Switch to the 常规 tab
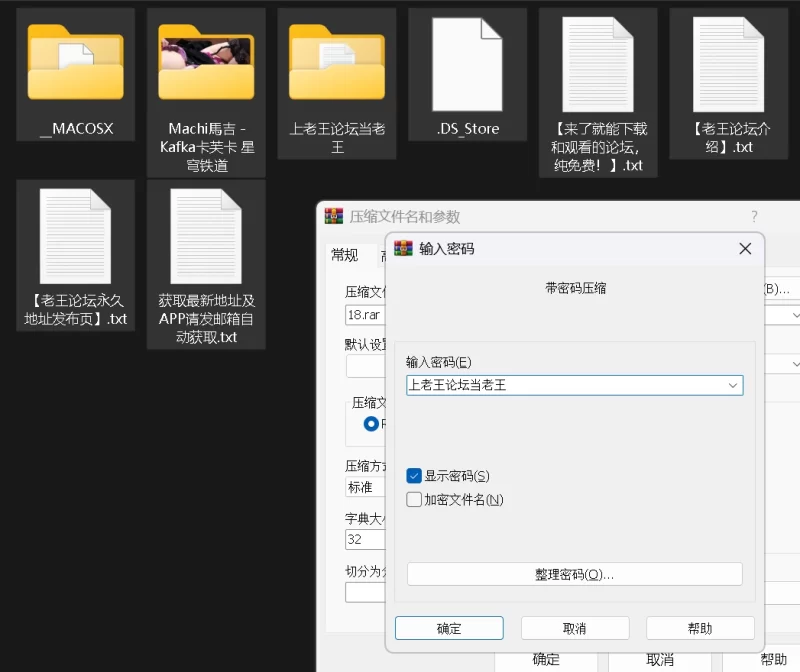Screen dimensions: 800x672 pyautogui.click(x=345, y=255)
